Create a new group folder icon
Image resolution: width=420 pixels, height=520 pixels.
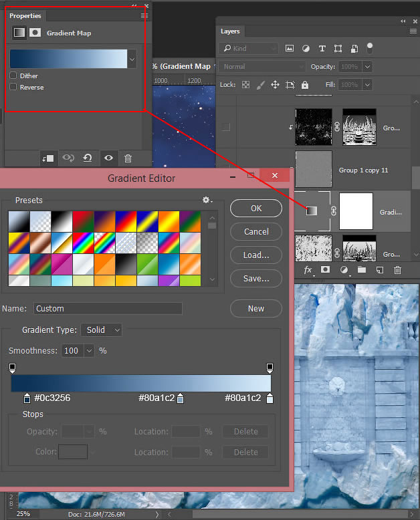[362, 269]
